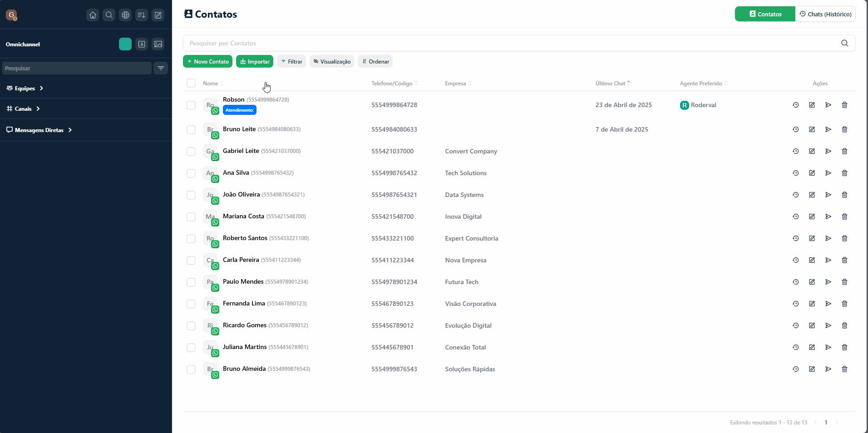Click previous page arrow in pagination
Screen dimensions: 868x433
point(815,423)
